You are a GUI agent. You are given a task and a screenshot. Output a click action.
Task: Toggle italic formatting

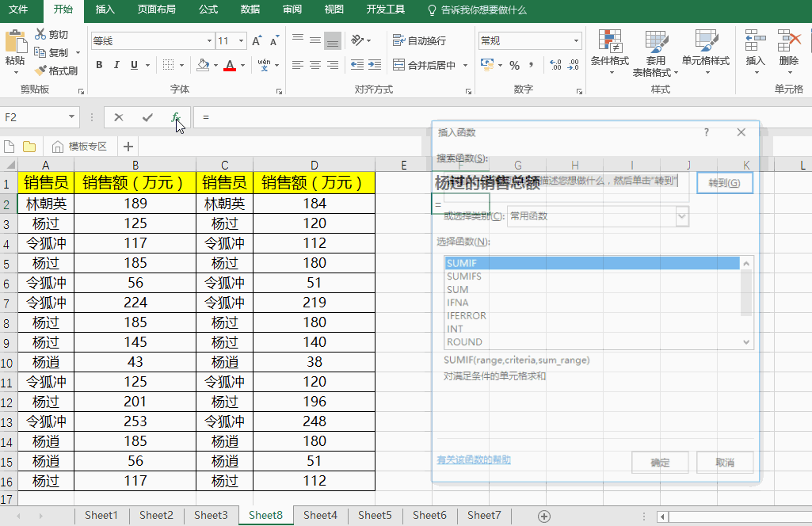pos(116,65)
